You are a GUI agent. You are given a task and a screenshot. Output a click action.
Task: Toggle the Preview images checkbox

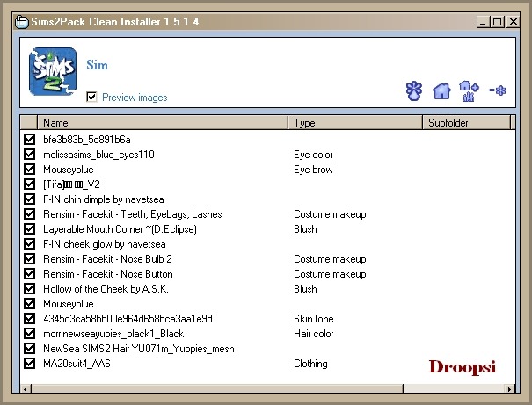(x=91, y=97)
